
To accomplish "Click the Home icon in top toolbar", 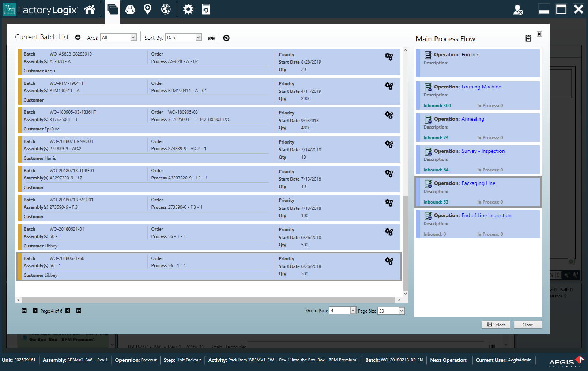I will pyautogui.click(x=90, y=10).
